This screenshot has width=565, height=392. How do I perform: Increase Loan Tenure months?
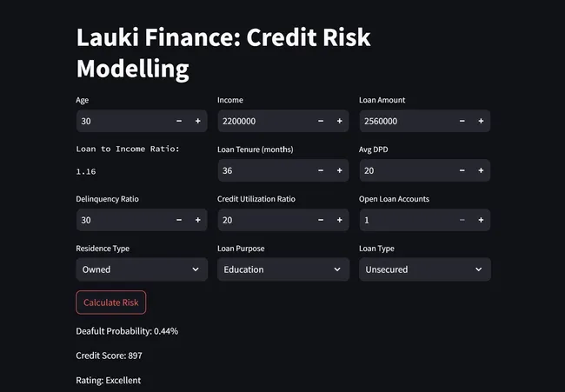339,170
